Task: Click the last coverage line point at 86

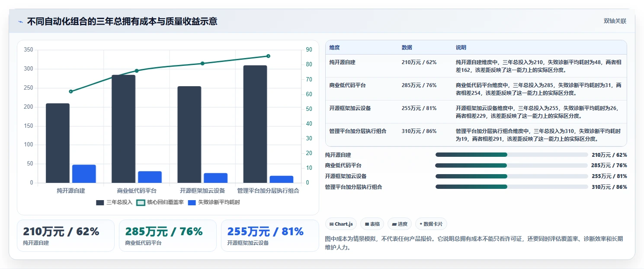Action: [268, 56]
